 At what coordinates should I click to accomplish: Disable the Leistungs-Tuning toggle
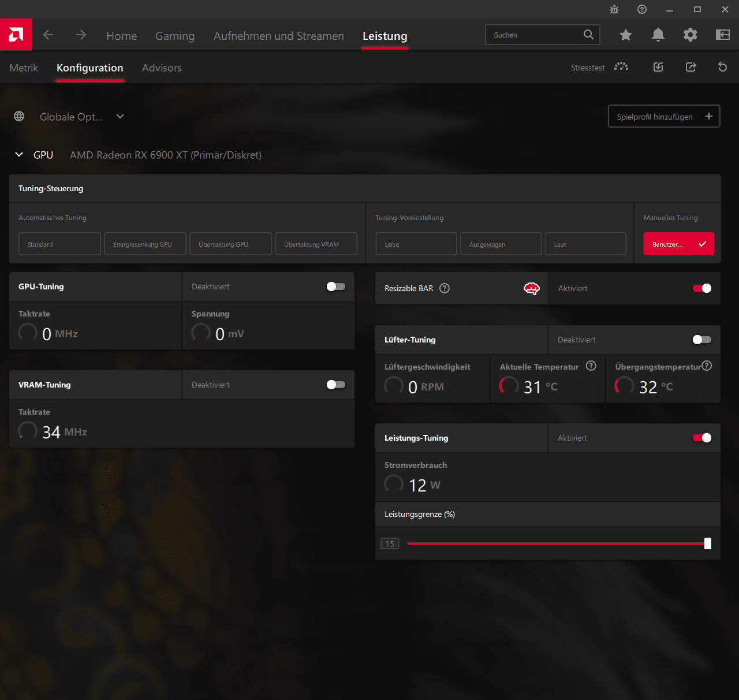click(702, 438)
